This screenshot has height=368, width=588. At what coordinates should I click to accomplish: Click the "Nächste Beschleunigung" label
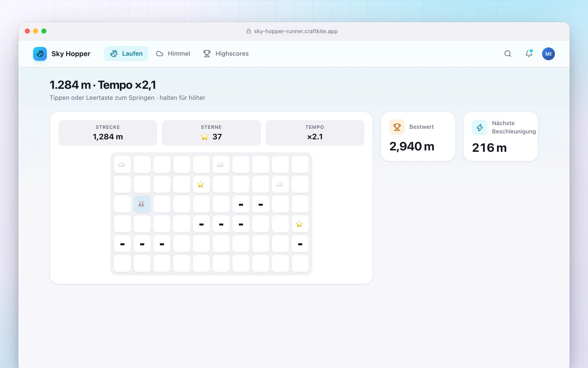[514, 127]
